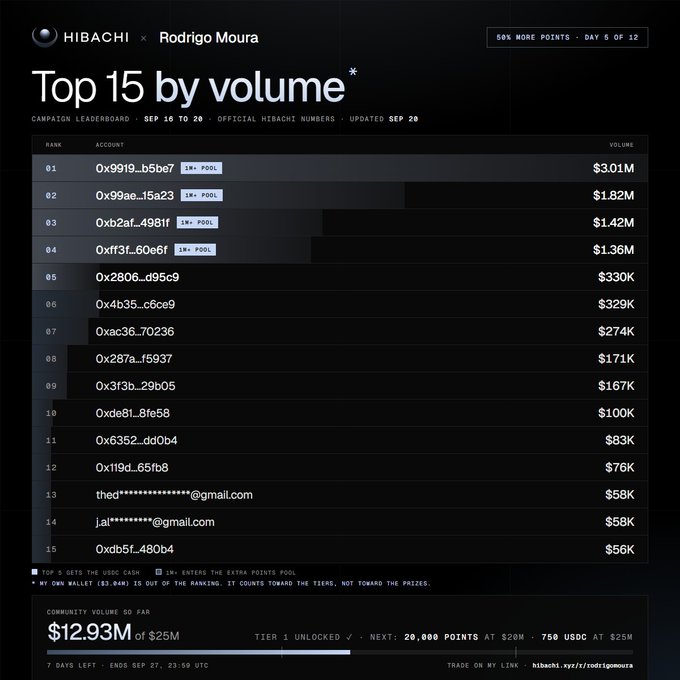Select account 0x119d...65fb8
Viewport: 680px width, 680px height.
click(x=132, y=468)
